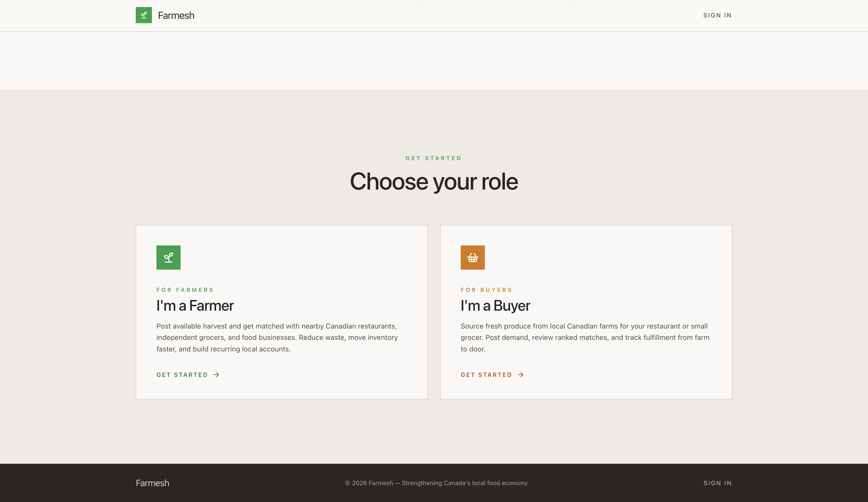Click the footer copyright text
This screenshot has width=868, height=502.
coord(436,483)
